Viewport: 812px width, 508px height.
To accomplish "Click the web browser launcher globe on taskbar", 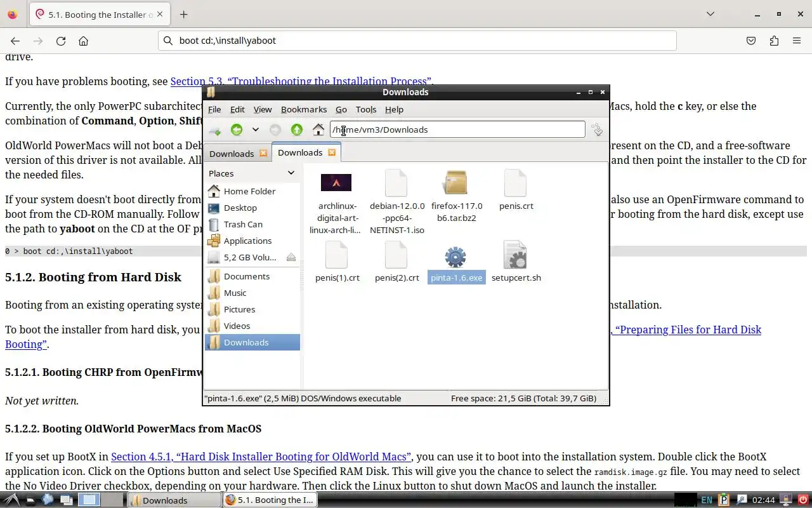I will point(48,500).
